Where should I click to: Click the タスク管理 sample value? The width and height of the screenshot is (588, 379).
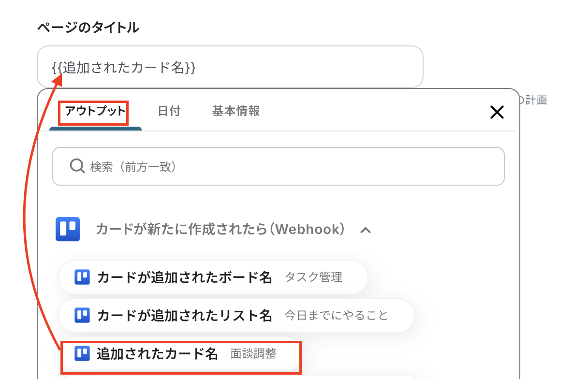tap(313, 277)
